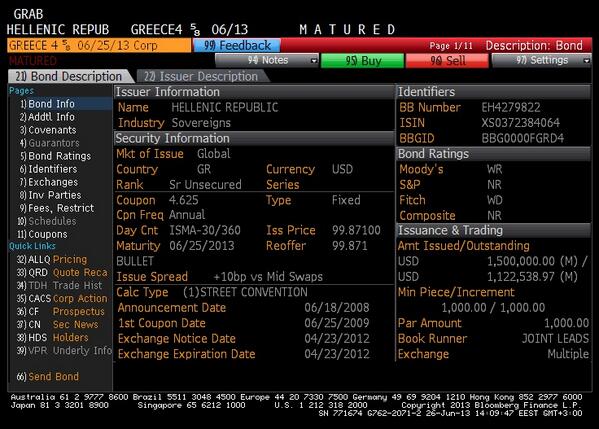Open the CF Prospectus link
Viewport: 599px width, 429px height.
point(61,311)
